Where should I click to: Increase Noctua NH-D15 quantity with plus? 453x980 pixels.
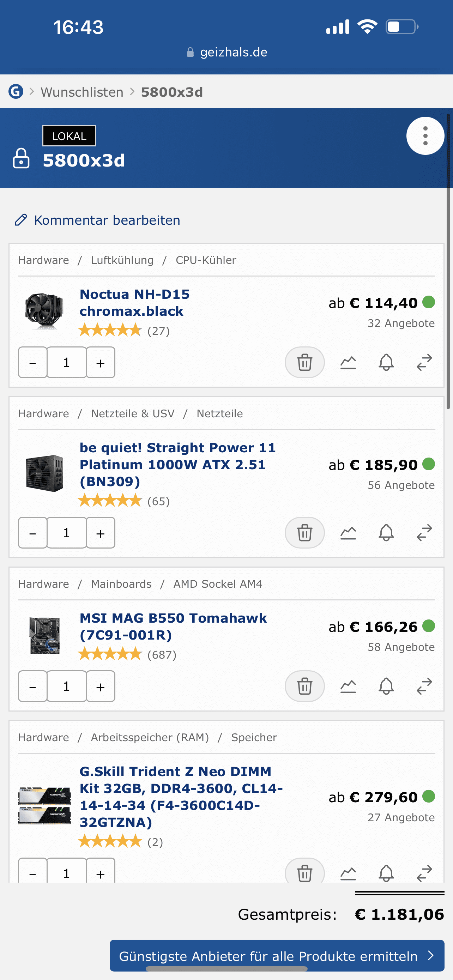101,362
